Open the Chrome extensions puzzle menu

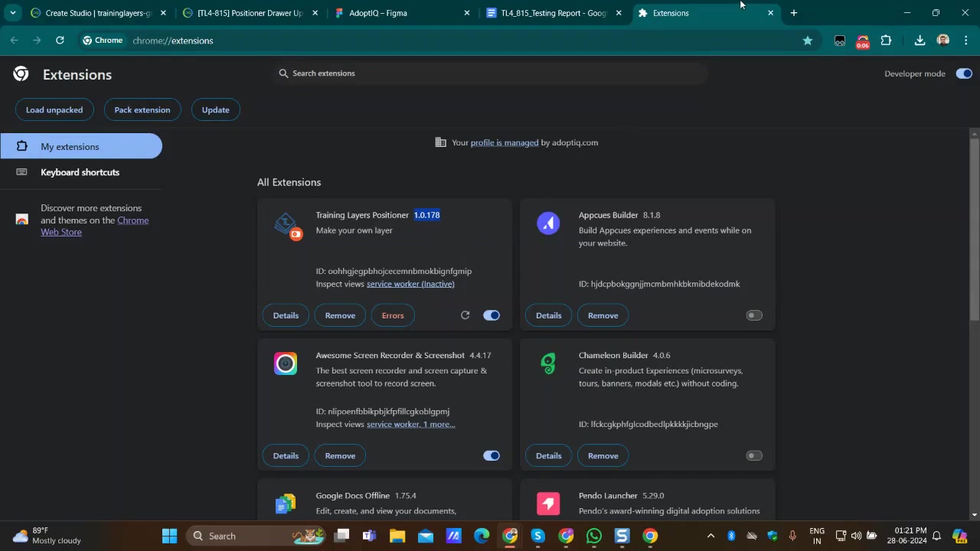click(x=886, y=41)
